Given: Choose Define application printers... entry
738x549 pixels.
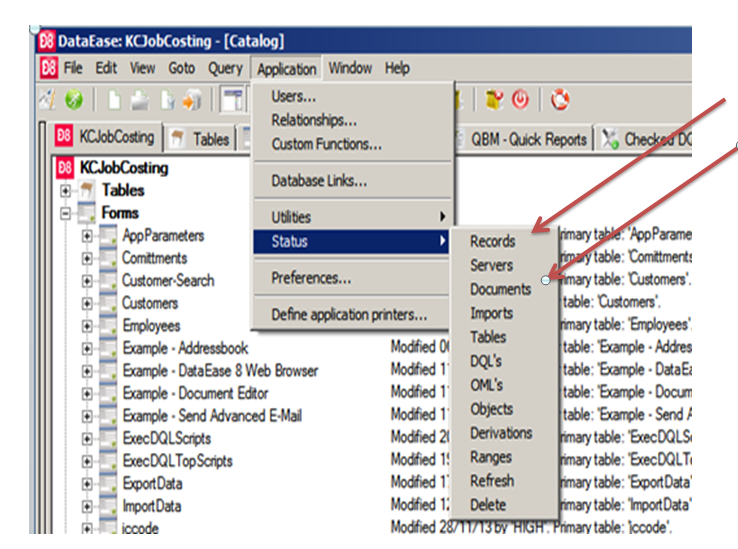Looking at the screenshot, I should coord(351,314).
